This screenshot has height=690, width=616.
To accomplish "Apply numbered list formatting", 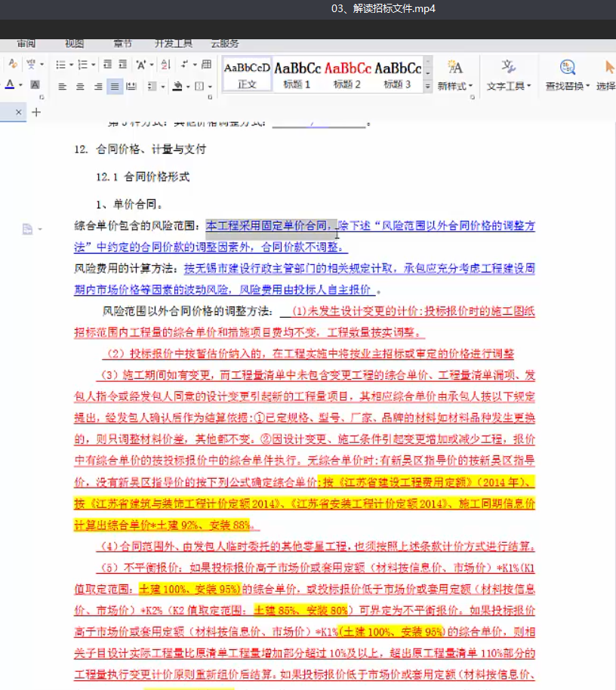I will (83, 63).
